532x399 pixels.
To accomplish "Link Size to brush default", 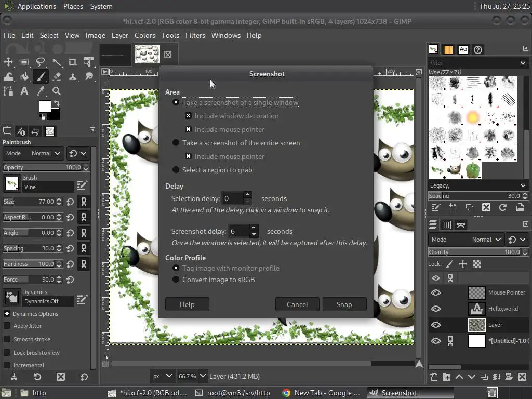I will 84,202.
